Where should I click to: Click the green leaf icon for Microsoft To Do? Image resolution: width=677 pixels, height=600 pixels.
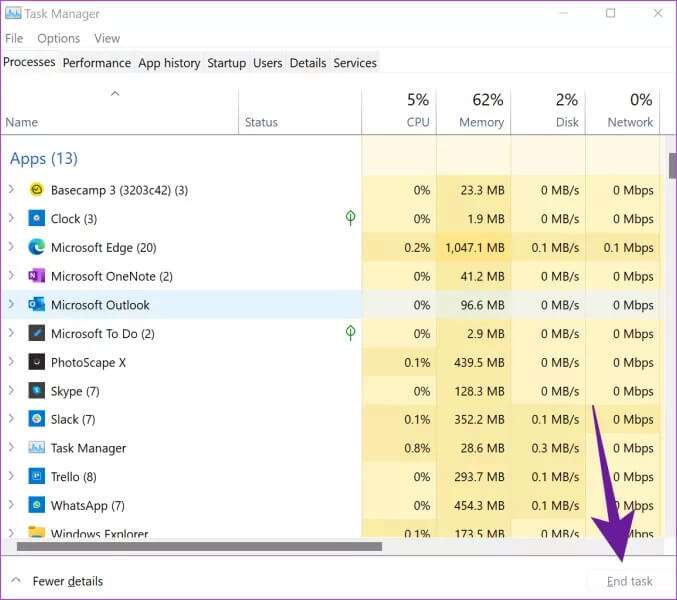[351, 333]
